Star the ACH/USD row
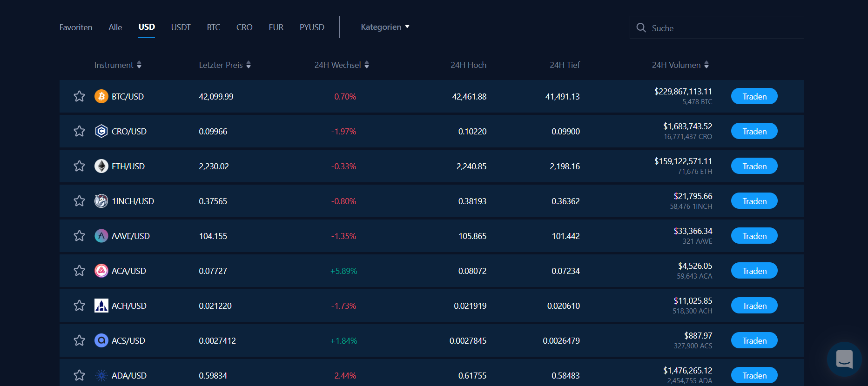The height and width of the screenshot is (386, 868). pyautogui.click(x=79, y=306)
